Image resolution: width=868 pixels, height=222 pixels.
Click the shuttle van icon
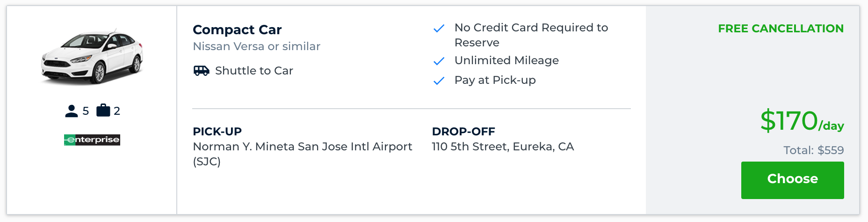point(202,71)
